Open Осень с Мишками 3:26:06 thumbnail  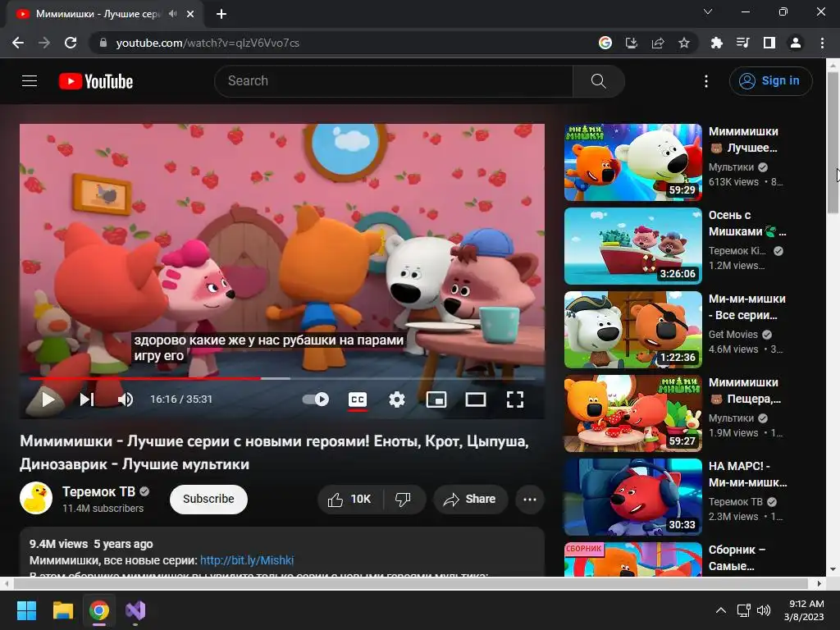tap(632, 246)
